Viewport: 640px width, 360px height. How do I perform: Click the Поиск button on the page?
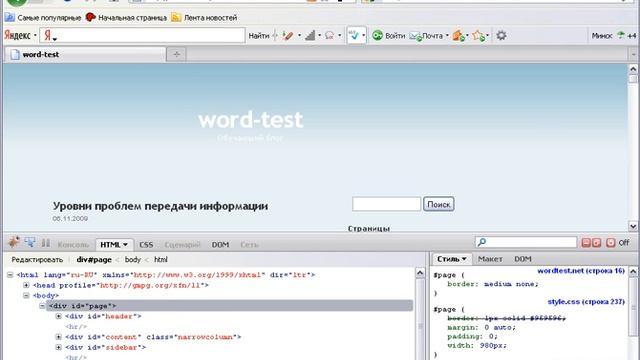439,204
